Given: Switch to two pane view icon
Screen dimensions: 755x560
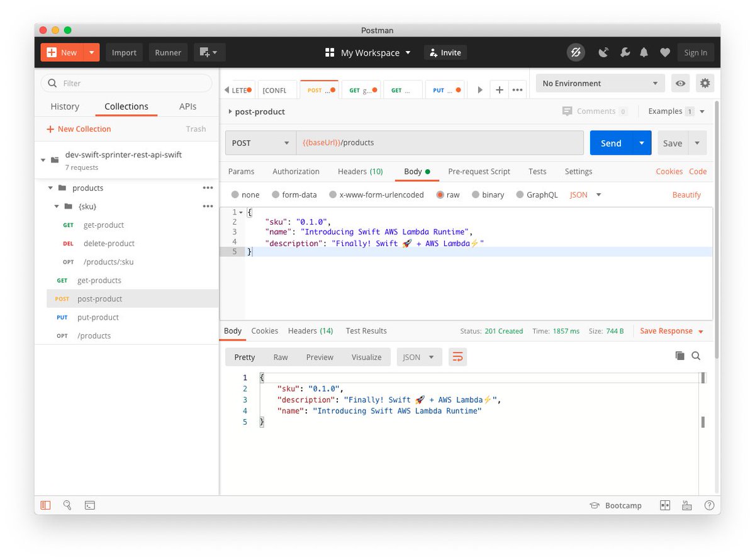Looking at the screenshot, I should pyautogui.click(x=665, y=505).
